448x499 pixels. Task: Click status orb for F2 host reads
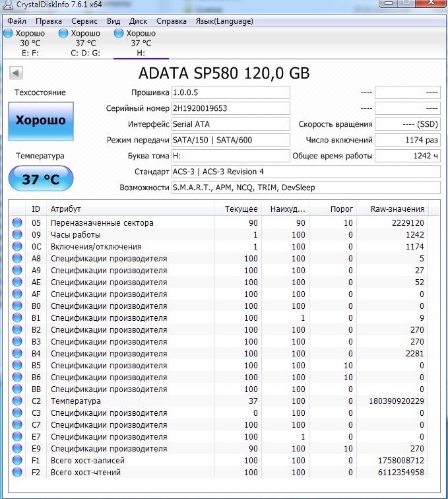[17, 472]
